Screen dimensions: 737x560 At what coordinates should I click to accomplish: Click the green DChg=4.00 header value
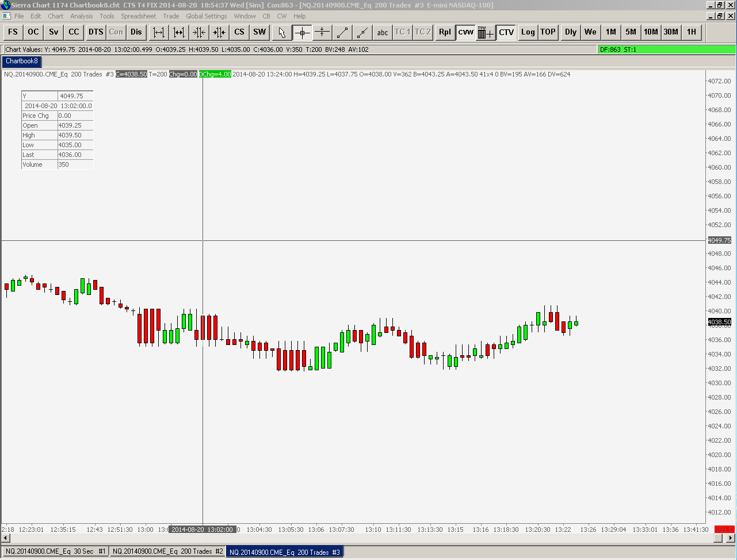(x=215, y=74)
